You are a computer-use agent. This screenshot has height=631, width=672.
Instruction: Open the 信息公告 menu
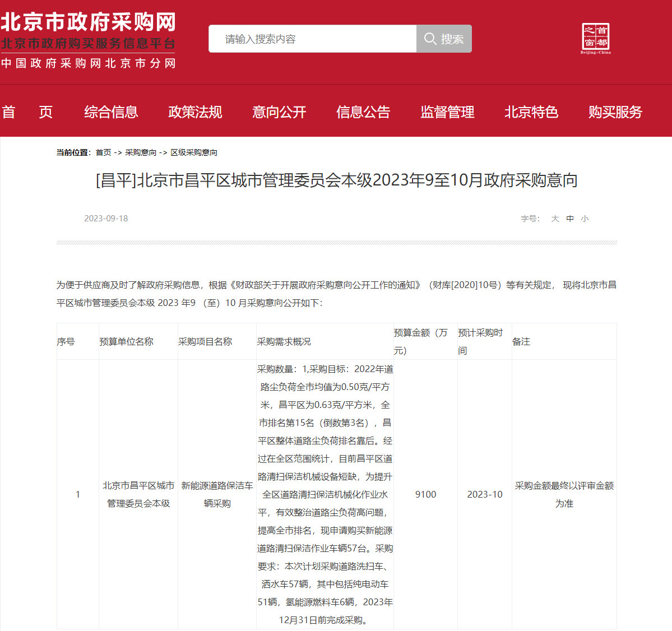tap(363, 112)
